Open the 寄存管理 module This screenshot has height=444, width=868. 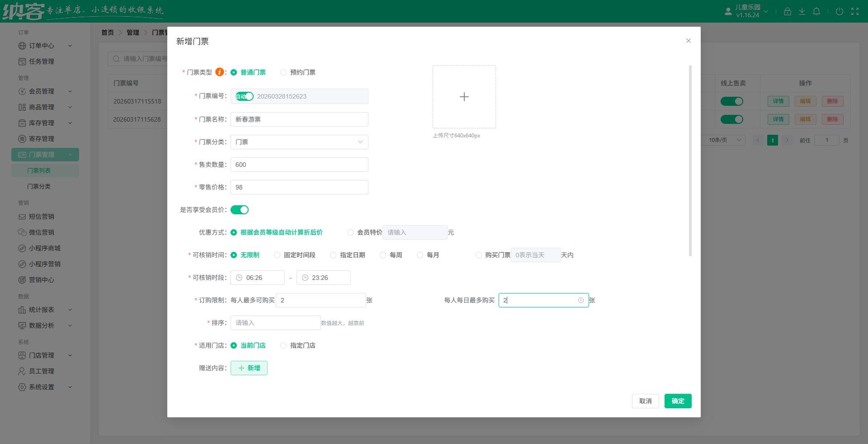click(42, 138)
